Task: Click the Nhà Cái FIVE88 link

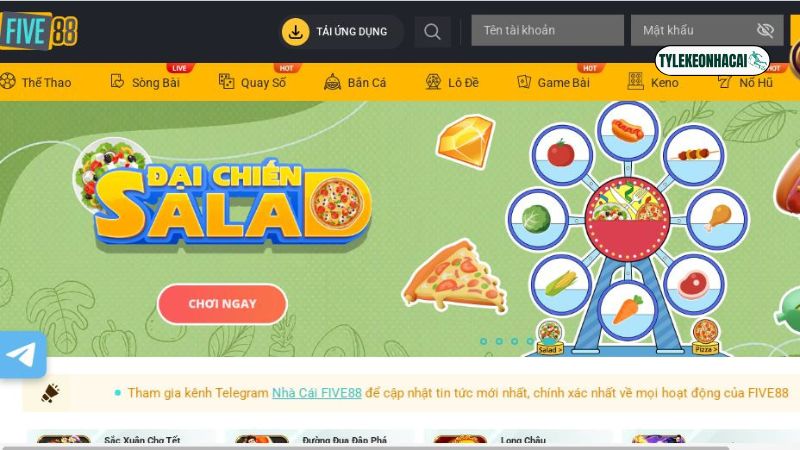Action: click(317, 393)
